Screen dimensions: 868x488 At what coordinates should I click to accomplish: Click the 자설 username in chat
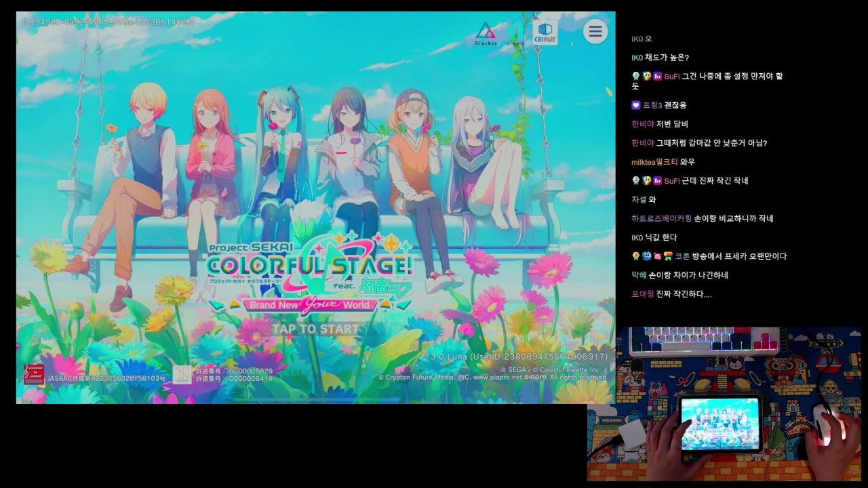[639, 199]
